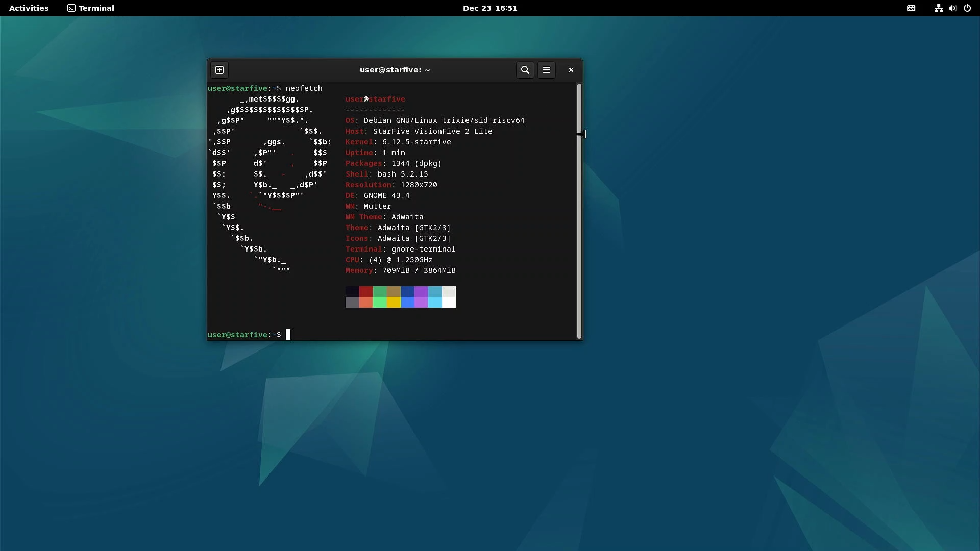The height and width of the screenshot is (551, 980).
Task: Open the power menu icon
Action: coord(967,8)
